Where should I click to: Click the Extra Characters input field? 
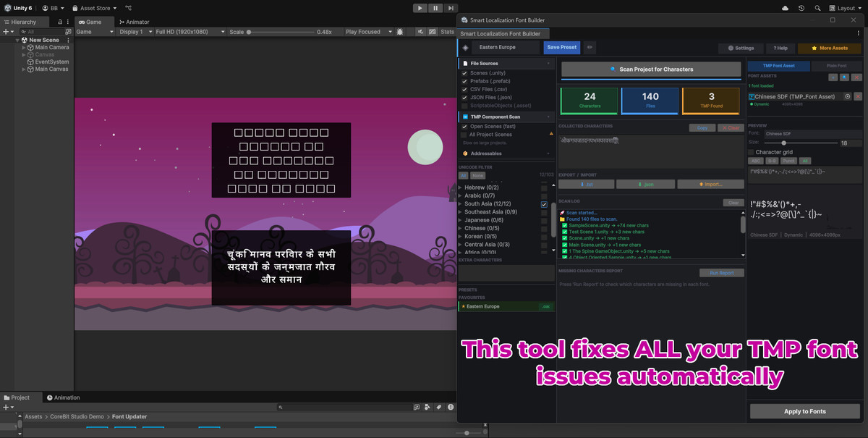[506, 273]
